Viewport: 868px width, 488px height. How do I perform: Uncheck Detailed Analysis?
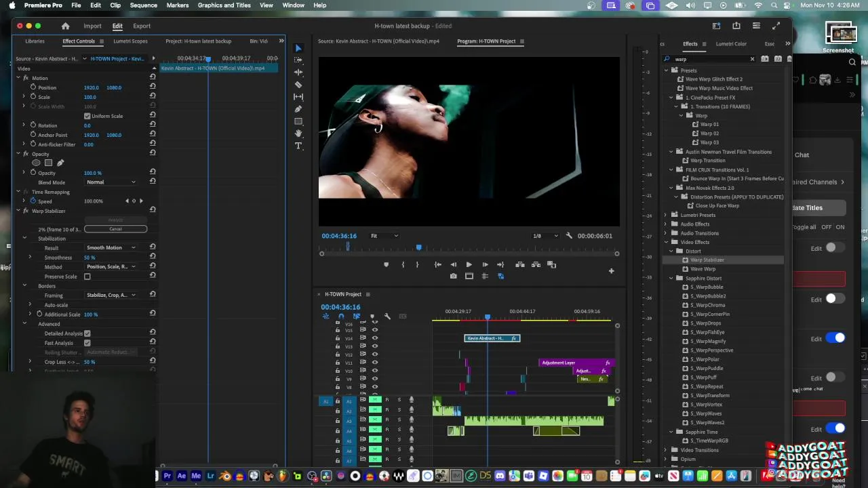coord(87,333)
